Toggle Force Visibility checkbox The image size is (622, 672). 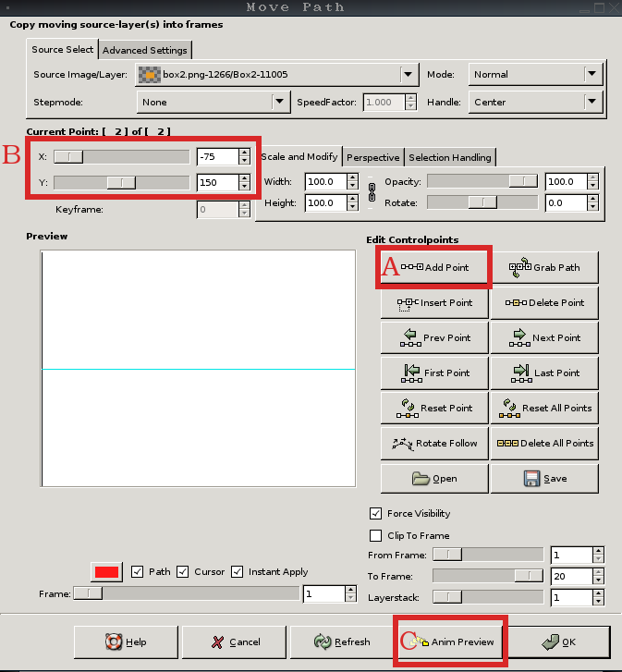375,513
